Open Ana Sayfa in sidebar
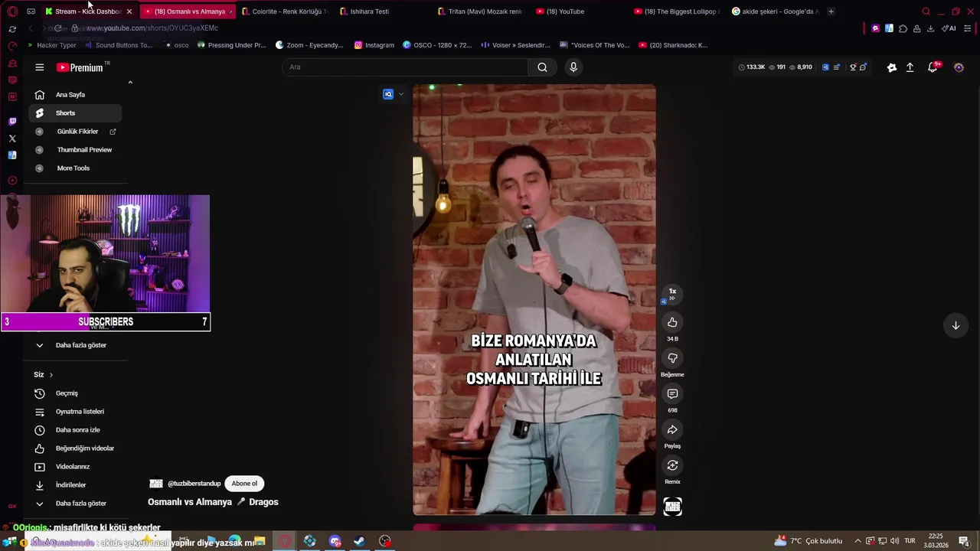980x551 pixels. click(75, 95)
